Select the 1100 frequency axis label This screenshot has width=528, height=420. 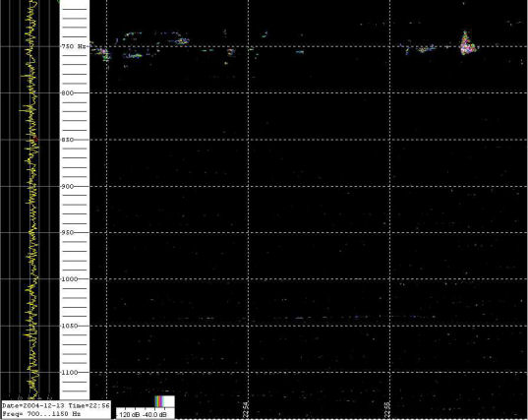pyautogui.click(x=70, y=372)
